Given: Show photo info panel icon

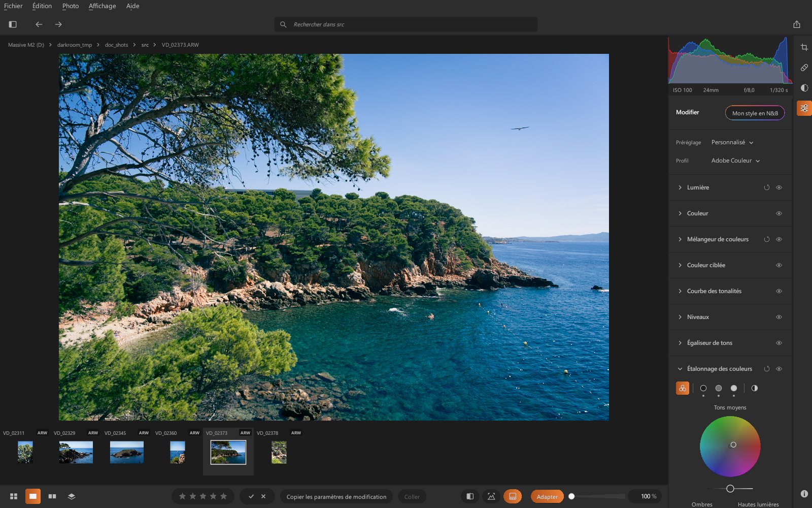Looking at the screenshot, I should coord(804,494).
